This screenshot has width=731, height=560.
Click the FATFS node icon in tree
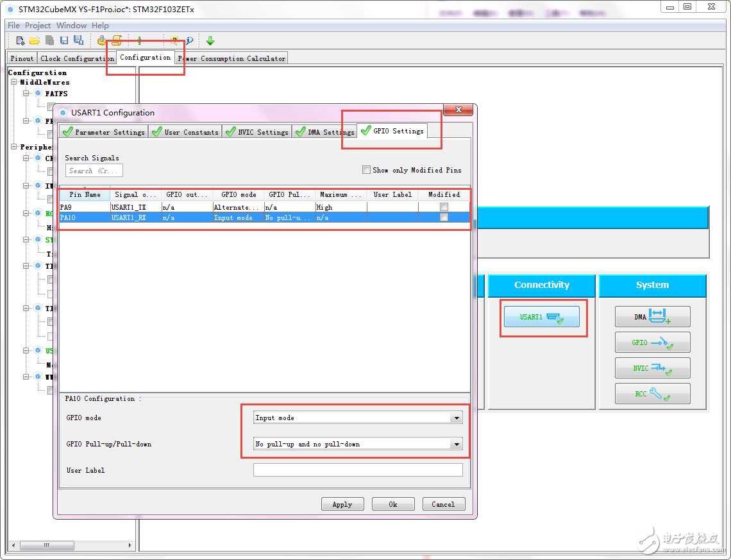click(38, 93)
